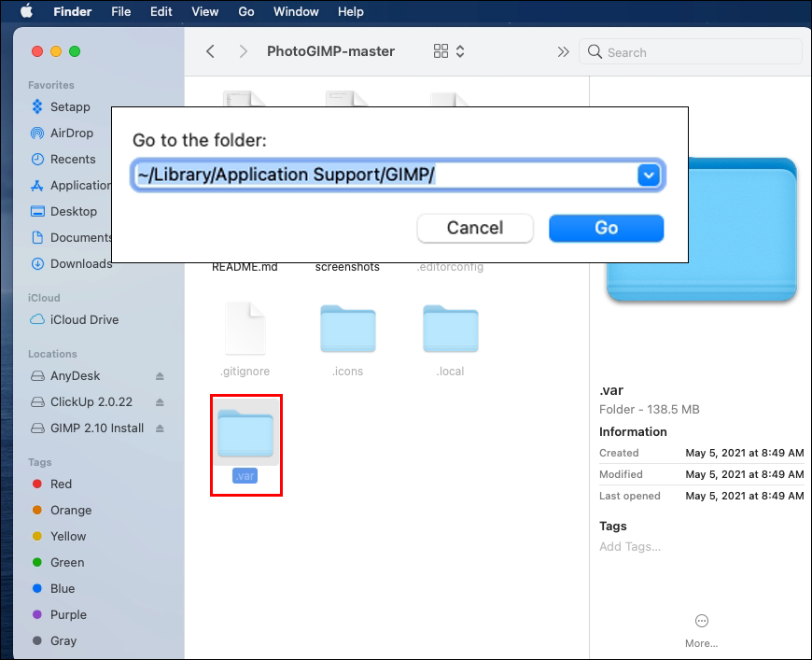Click the back navigation arrow
The image size is (812, 660).
point(210,51)
